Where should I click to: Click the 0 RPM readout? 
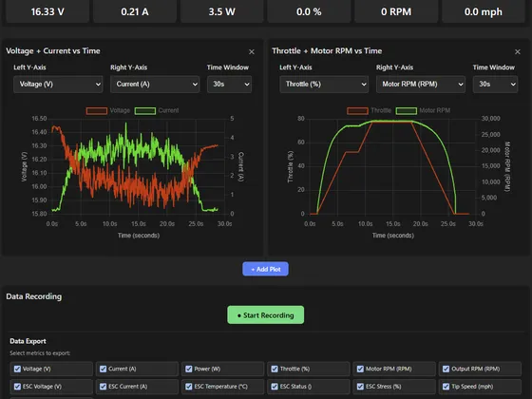[396, 11]
